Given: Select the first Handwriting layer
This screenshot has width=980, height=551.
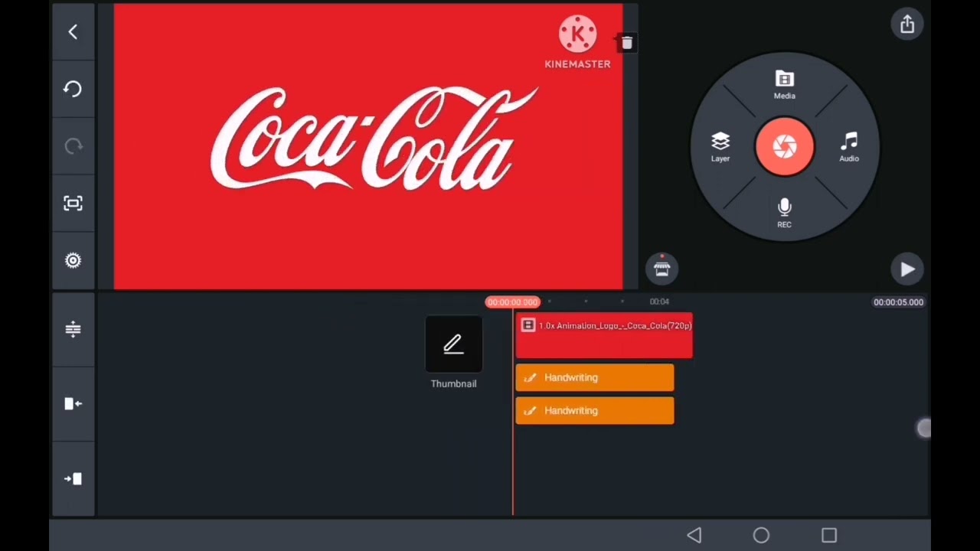Looking at the screenshot, I should 595,377.
